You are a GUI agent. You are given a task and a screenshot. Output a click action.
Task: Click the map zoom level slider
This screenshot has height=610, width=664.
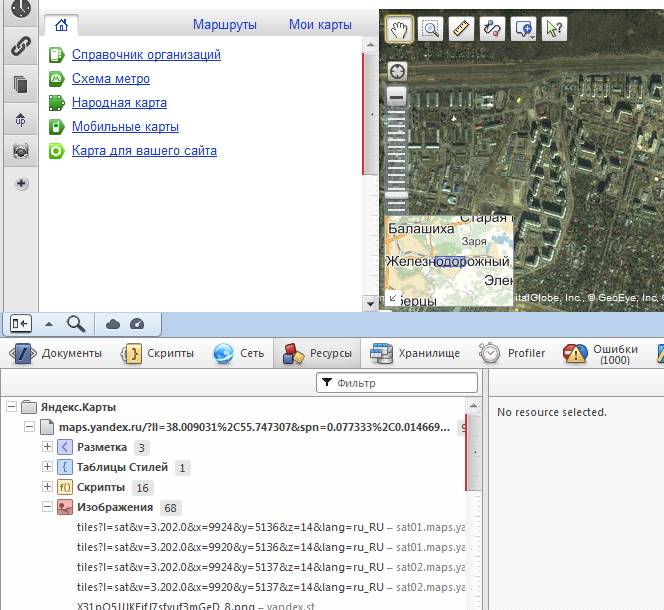click(397, 150)
